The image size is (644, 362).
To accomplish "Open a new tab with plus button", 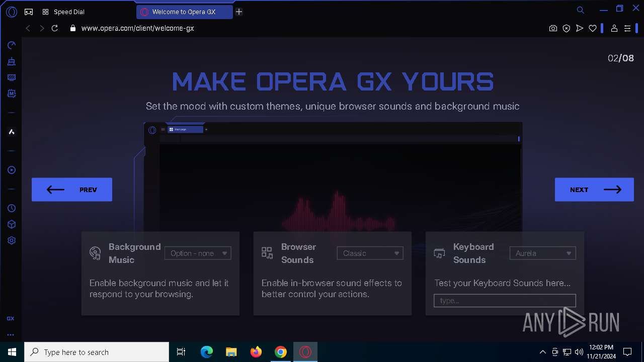I will pos(239,12).
